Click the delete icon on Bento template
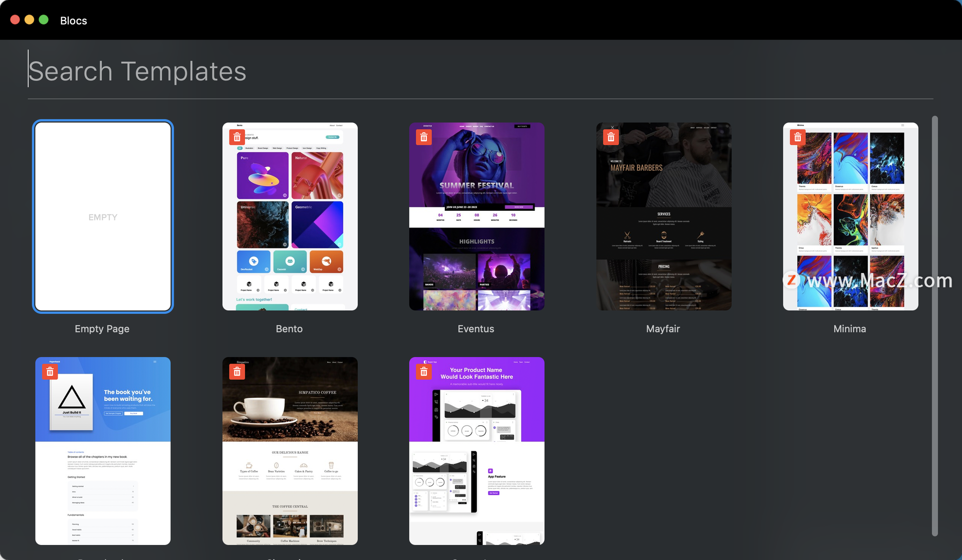Viewport: 962px width, 560px height. [x=236, y=137]
